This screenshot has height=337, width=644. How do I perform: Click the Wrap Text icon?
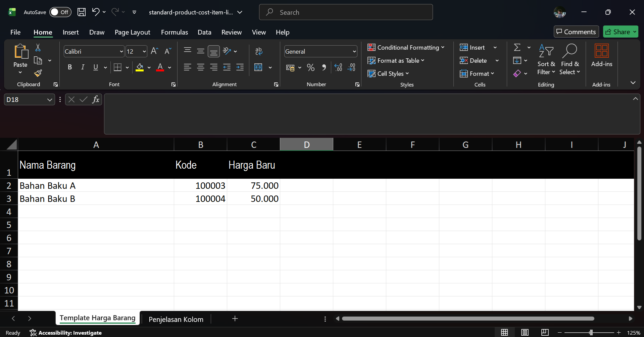[x=259, y=51]
